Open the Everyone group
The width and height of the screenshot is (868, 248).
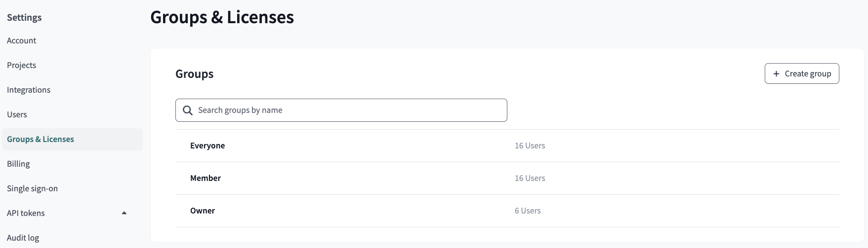(x=207, y=146)
